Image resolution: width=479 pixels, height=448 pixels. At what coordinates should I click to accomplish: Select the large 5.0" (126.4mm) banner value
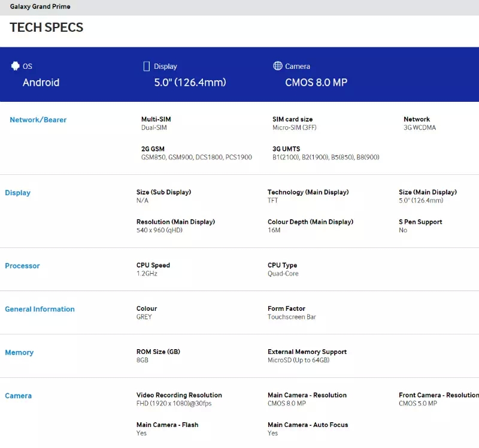pos(190,82)
